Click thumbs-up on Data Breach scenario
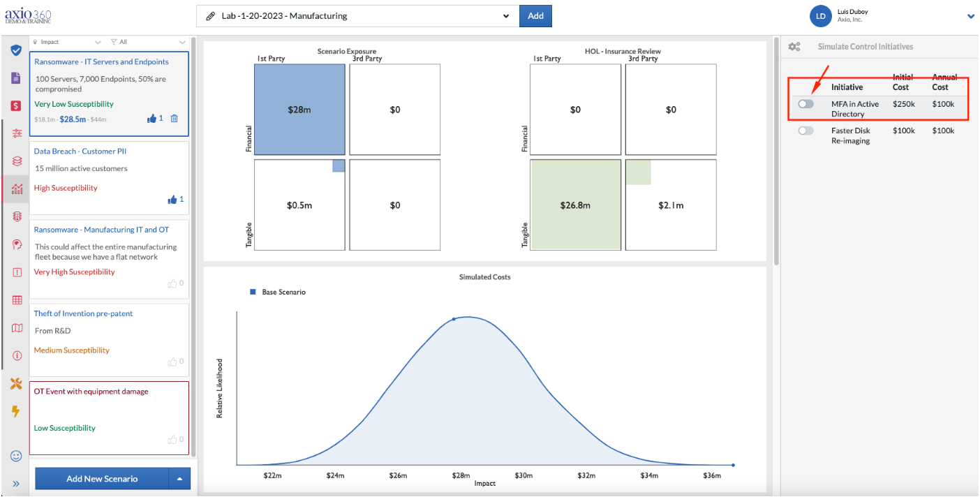This screenshot has height=497, width=980. coord(172,200)
